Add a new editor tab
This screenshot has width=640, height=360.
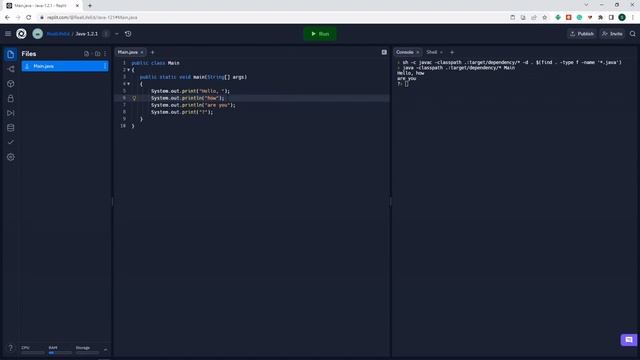153,52
